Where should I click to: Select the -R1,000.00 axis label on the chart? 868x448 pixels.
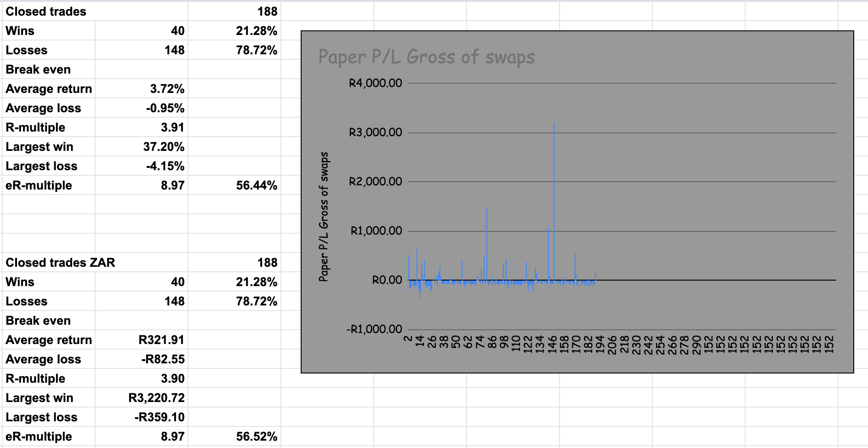tap(374, 330)
